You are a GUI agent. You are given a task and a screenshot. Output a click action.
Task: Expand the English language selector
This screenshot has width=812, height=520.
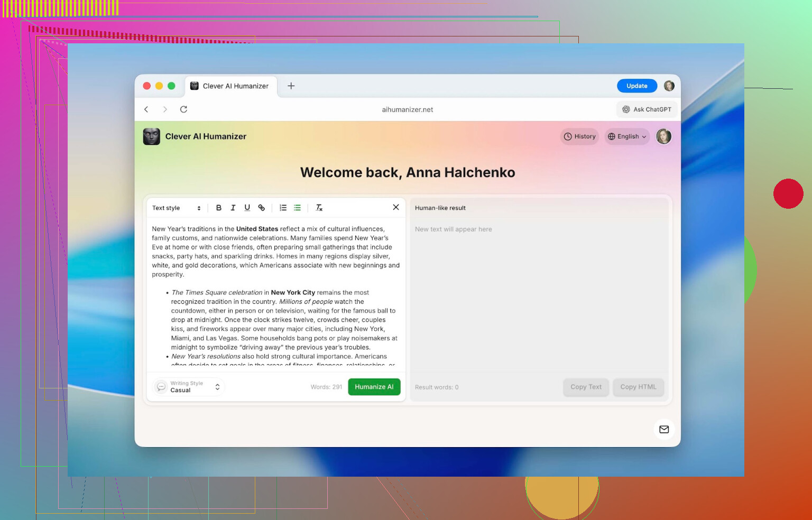[x=627, y=136]
